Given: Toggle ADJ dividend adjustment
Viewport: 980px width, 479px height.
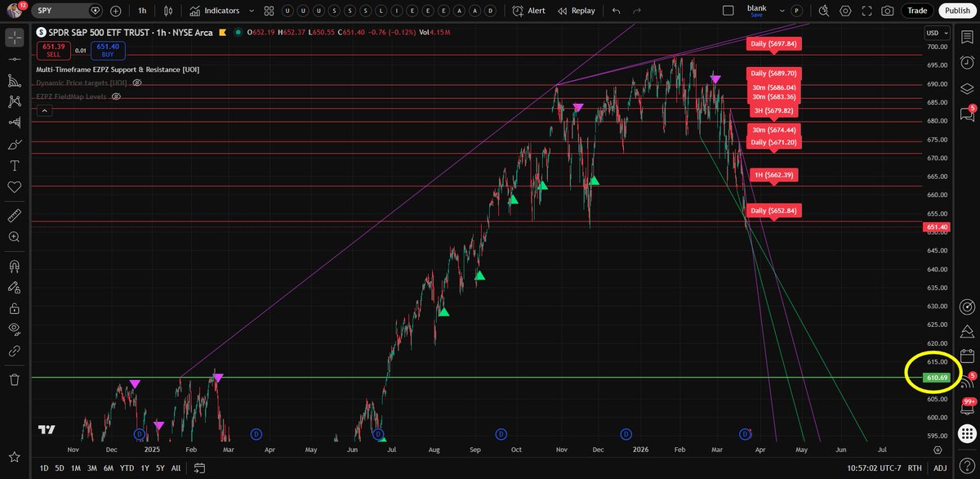Looking at the screenshot, I should (941, 468).
